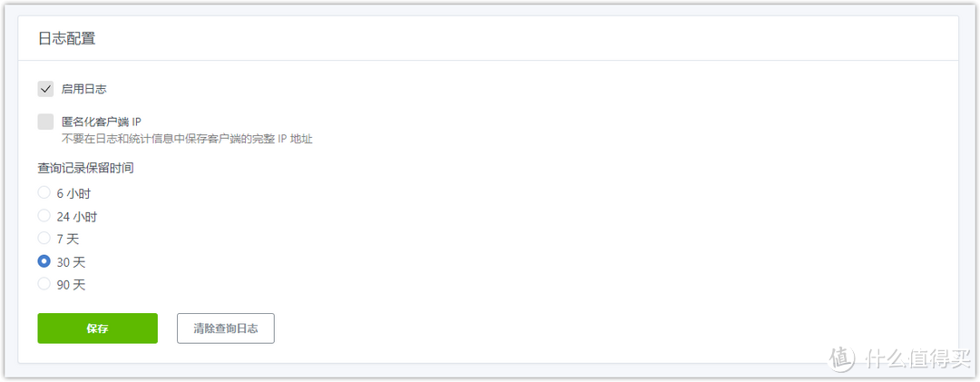This screenshot has width=980, height=382.
Task: Choose the 7 天 radio circle
Action: (x=44, y=239)
